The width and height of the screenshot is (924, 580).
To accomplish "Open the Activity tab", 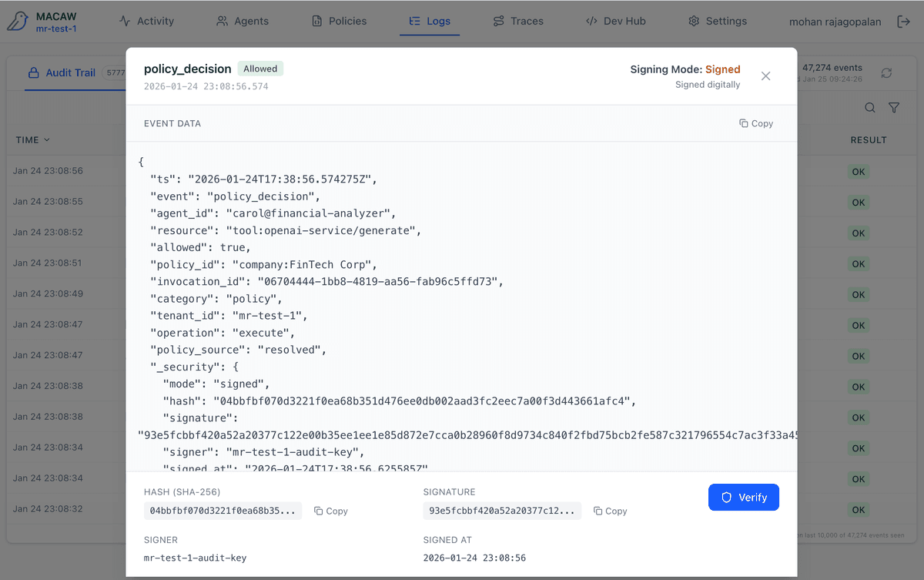I will [x=146, y=21].
